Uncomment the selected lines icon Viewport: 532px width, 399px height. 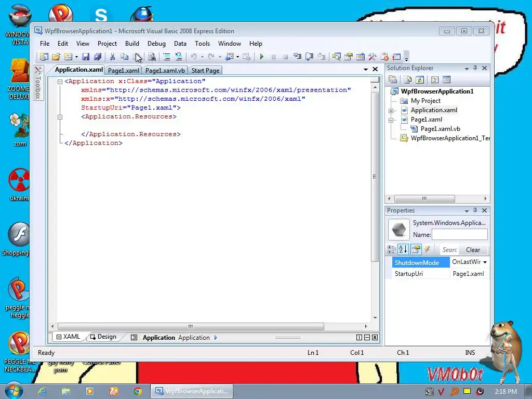(179, 57)
